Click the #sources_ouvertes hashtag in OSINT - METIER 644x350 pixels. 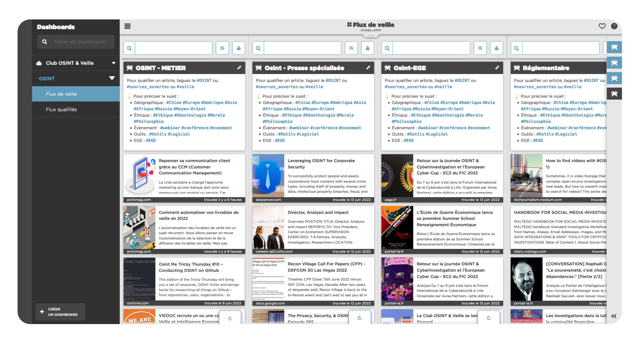pos(148,87)
